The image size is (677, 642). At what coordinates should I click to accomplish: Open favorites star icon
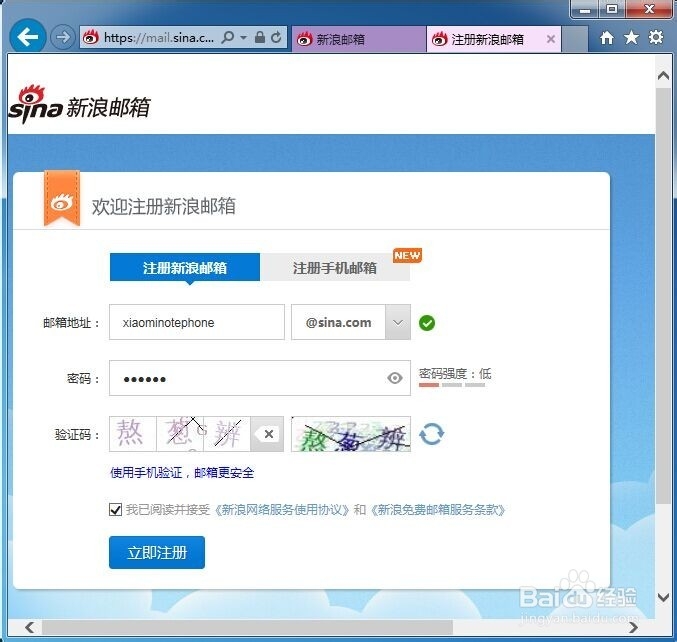click(x=631, y=38)
